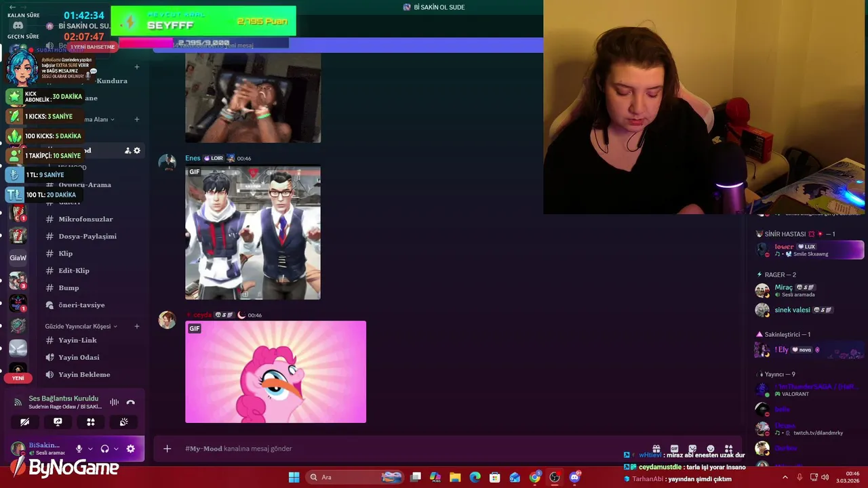Click the red YENİ mentions pill

click(x=18, y=378)
